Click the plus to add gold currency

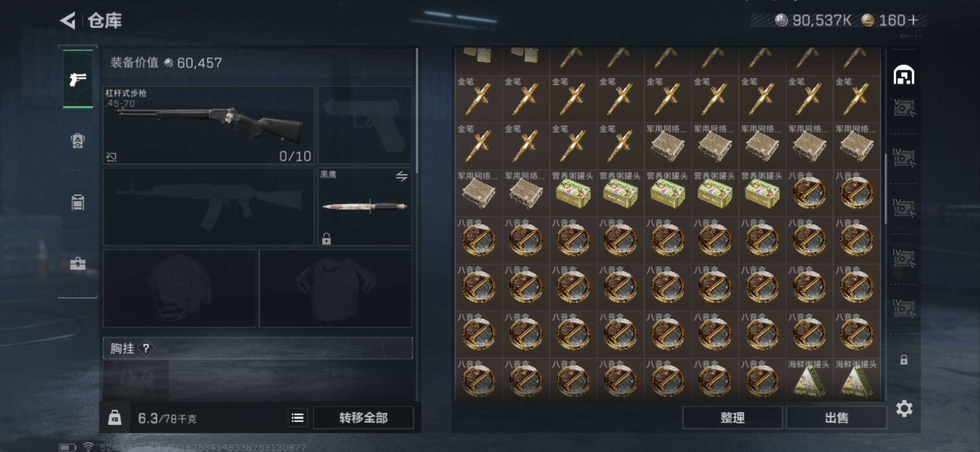point(914,20)
